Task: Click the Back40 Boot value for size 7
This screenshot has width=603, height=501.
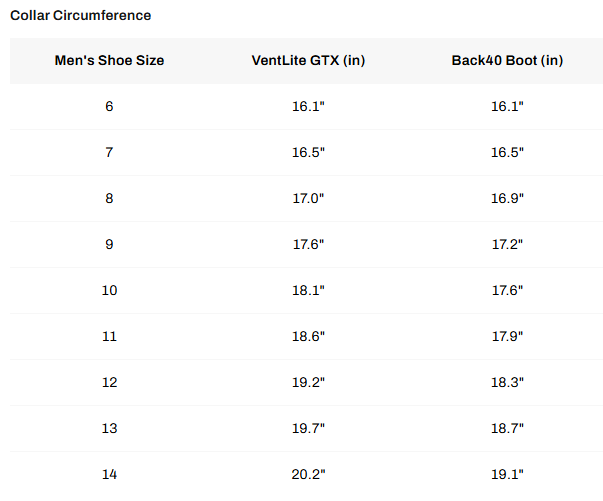Action: coord(507,152)
